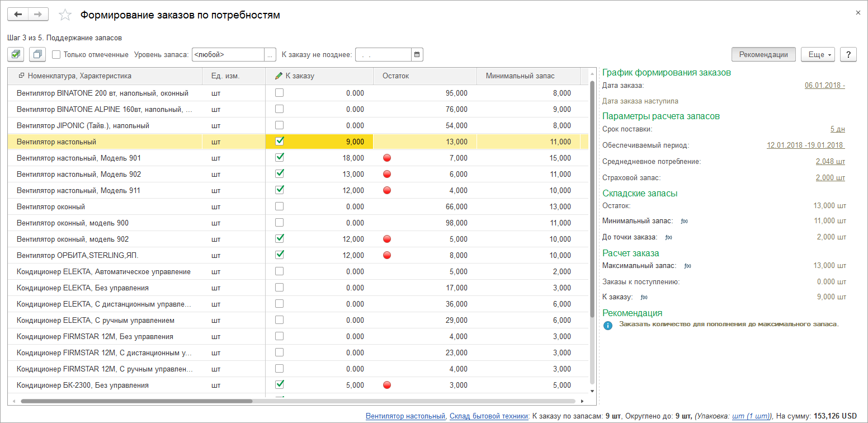Click red indicator for Вентилятор оконный, модель 902

click(x=387, y=239)
